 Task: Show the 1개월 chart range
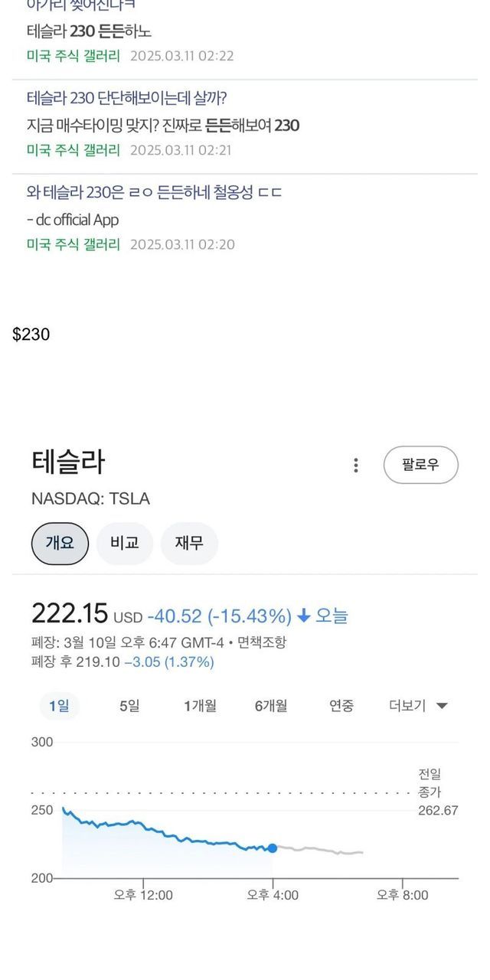[x=200, y=706]
